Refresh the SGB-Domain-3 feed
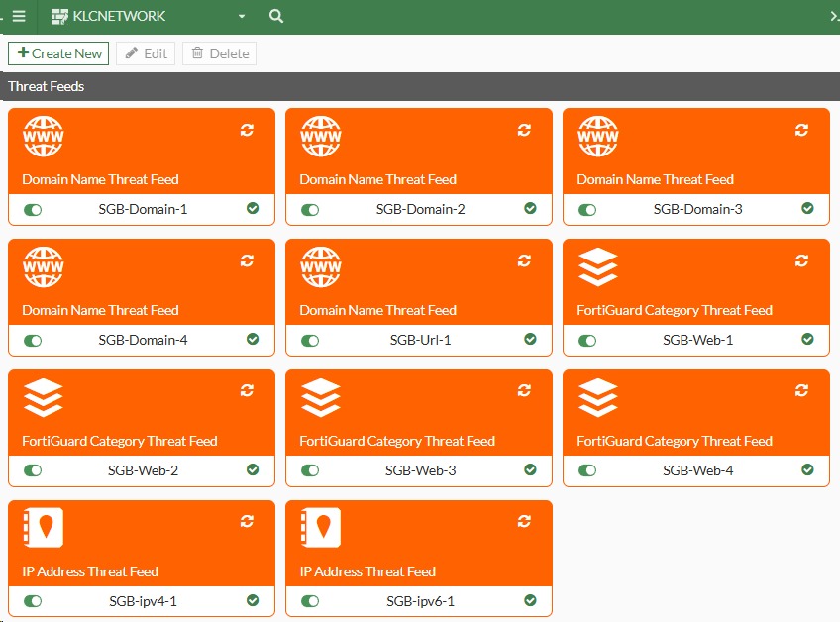Viewport: 840px width, 622px height. click(x=802, y=130)
